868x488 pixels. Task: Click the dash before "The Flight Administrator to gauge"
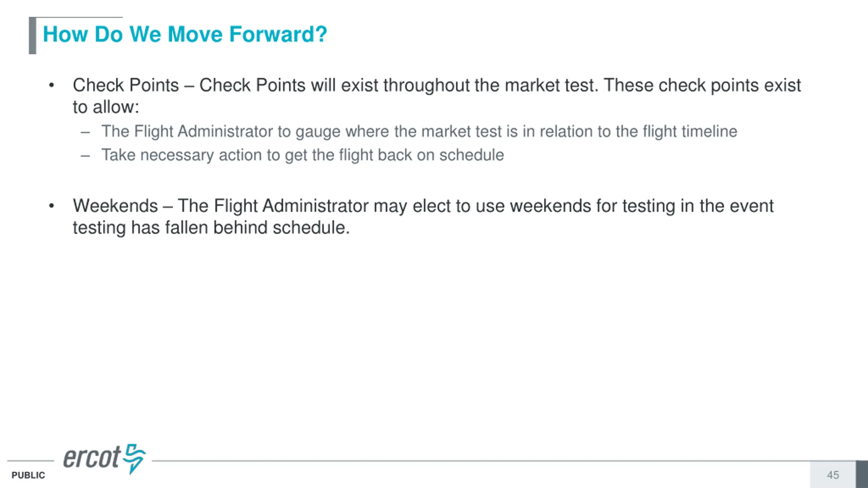point(85,132)
